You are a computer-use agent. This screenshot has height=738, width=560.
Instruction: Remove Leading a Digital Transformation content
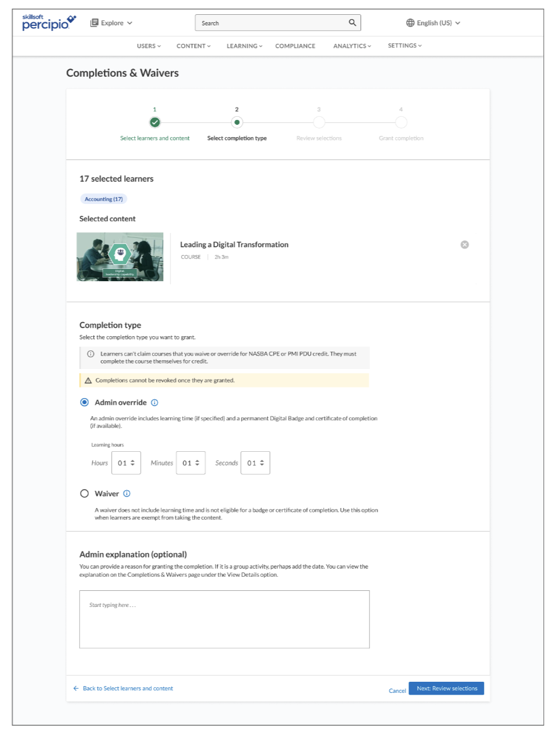[x=464, y=244]
